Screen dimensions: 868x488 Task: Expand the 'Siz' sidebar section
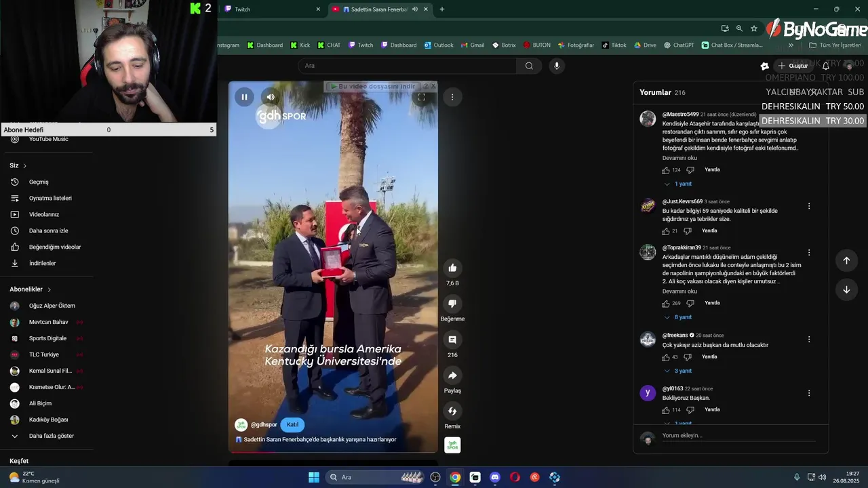[x=18, y=165]
